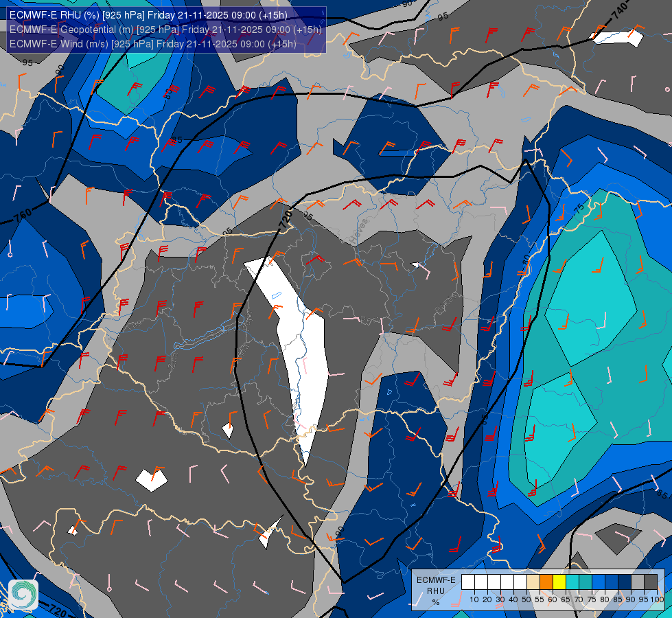Click the legend tick value 65
The width and height of the screenshot is (672, 618).
[566, 599]
